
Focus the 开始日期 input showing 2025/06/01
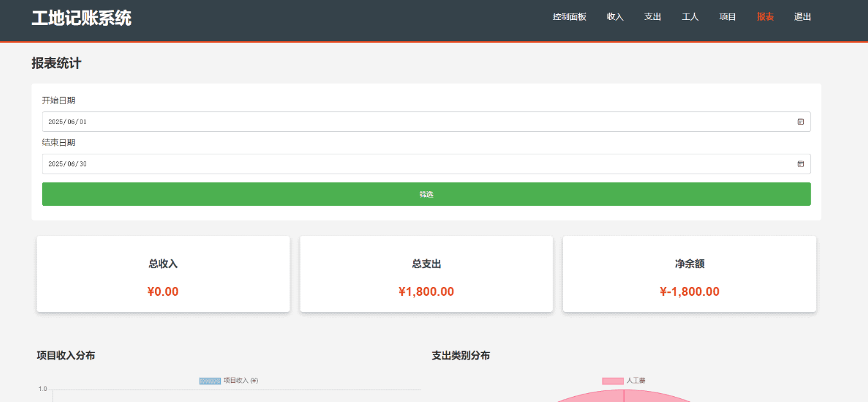[x=426, y=122]
